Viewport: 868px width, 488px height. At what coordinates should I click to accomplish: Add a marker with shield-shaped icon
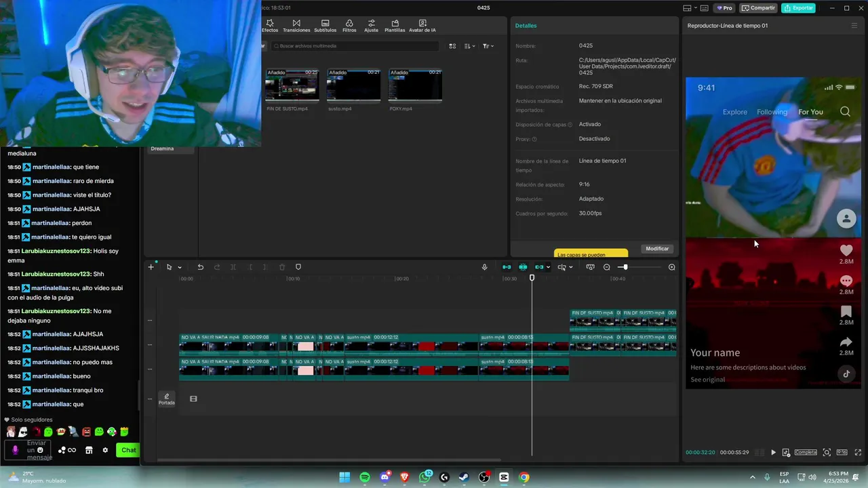(x=298, y=267)
